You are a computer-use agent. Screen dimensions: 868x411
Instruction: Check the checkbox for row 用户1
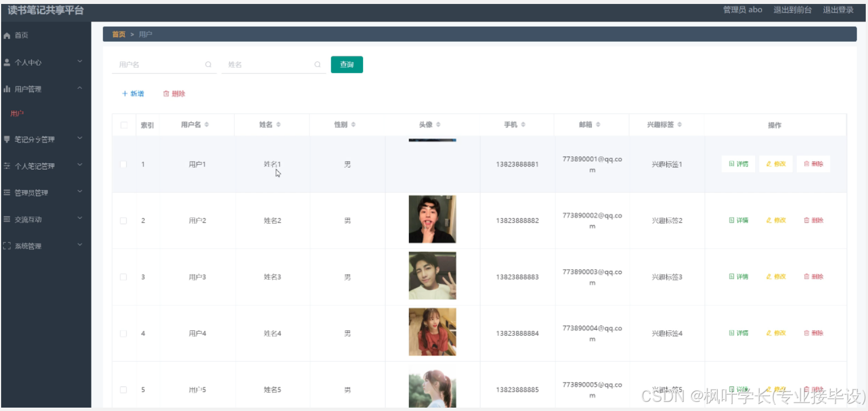tap(124, 165)
